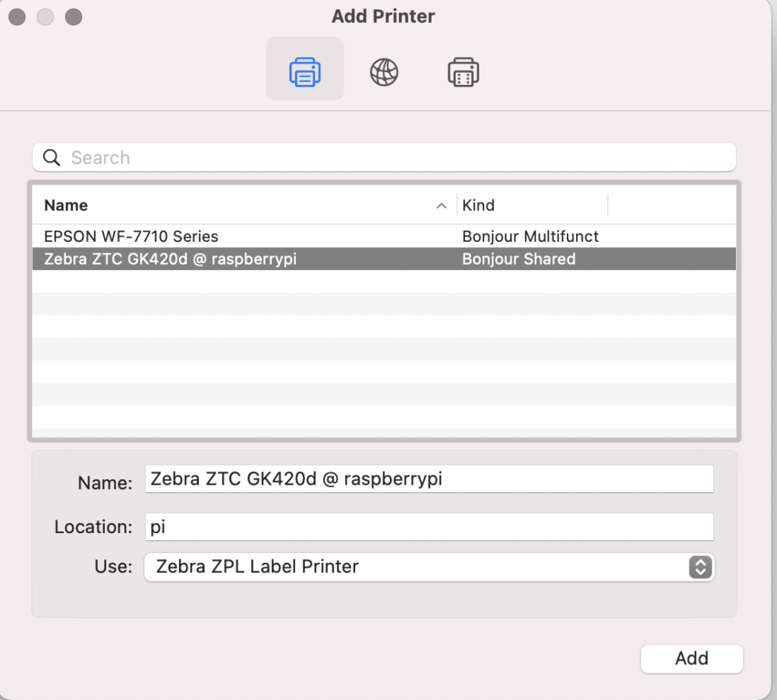Viewport: 777px width, 700px height.
Task: Edit the Location field containing pi
Action: [429, 527]
